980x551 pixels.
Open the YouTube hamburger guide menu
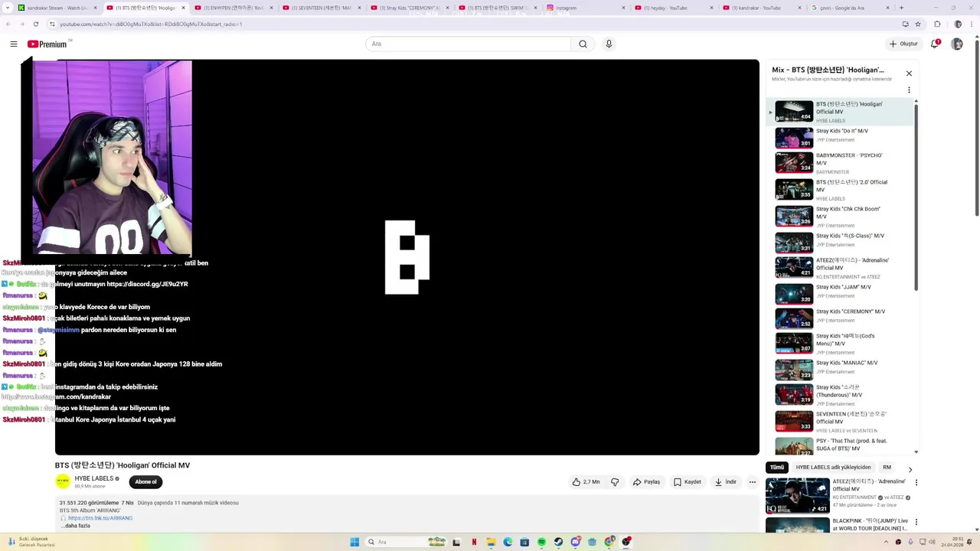[x=14, y=44]
